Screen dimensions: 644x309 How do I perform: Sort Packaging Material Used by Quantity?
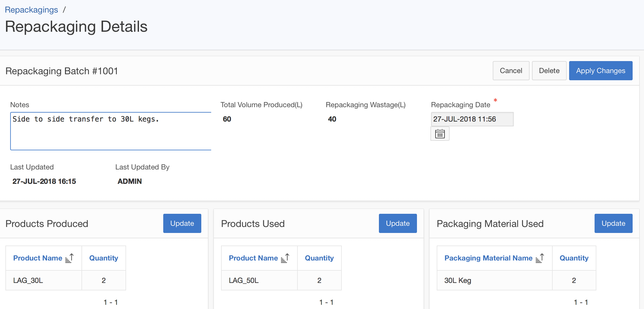[x=574, y=258]
